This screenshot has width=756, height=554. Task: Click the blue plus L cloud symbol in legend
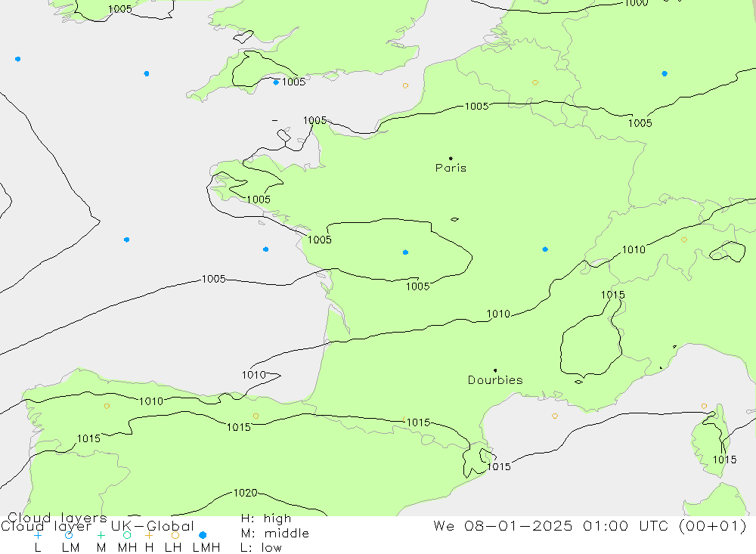point(38,535)
